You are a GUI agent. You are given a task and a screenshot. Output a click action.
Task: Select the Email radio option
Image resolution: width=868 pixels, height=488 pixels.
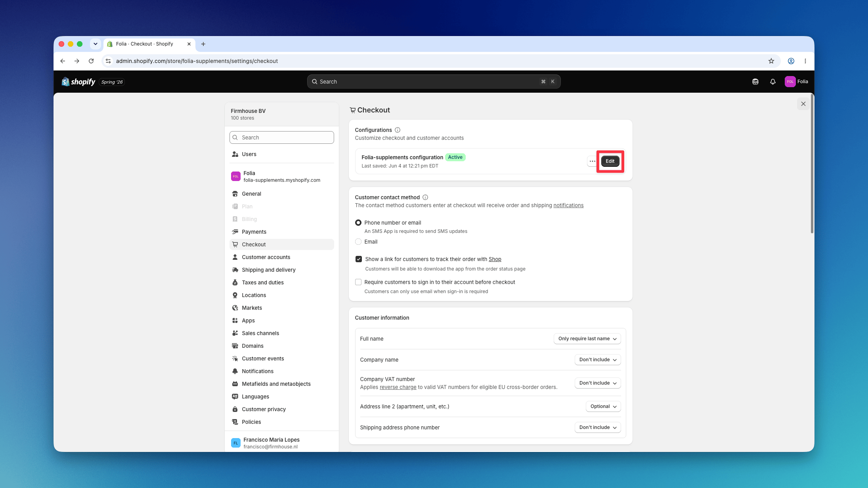[x=358, y=242]
